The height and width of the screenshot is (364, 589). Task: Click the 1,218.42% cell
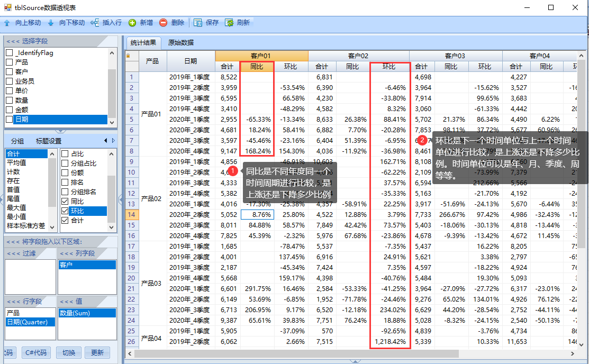click(391, 341)
